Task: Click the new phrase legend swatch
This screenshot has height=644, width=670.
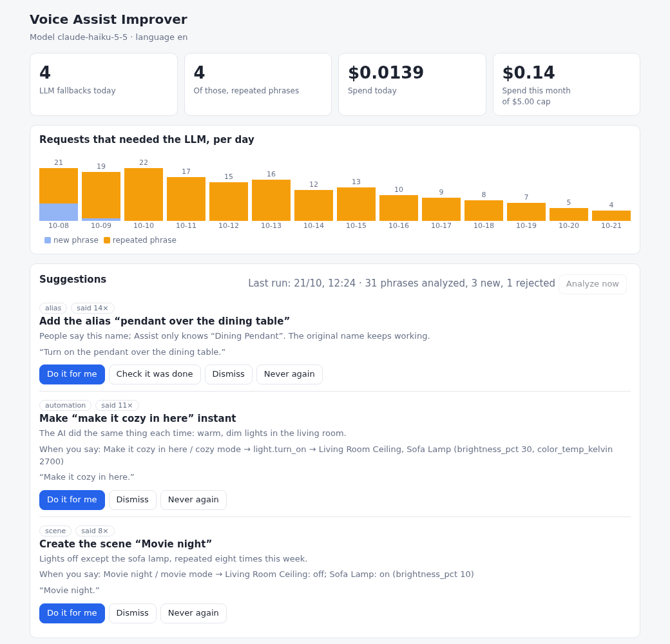Action: pos(48,240)
